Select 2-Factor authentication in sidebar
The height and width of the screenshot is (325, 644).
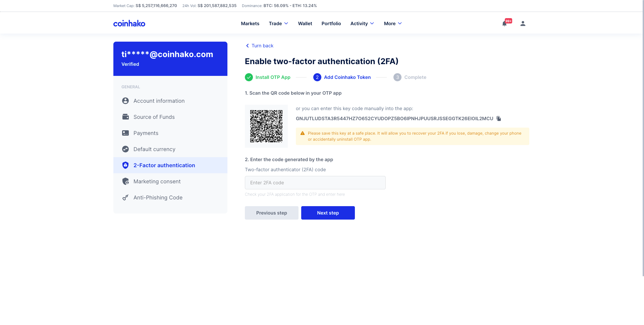164,165
